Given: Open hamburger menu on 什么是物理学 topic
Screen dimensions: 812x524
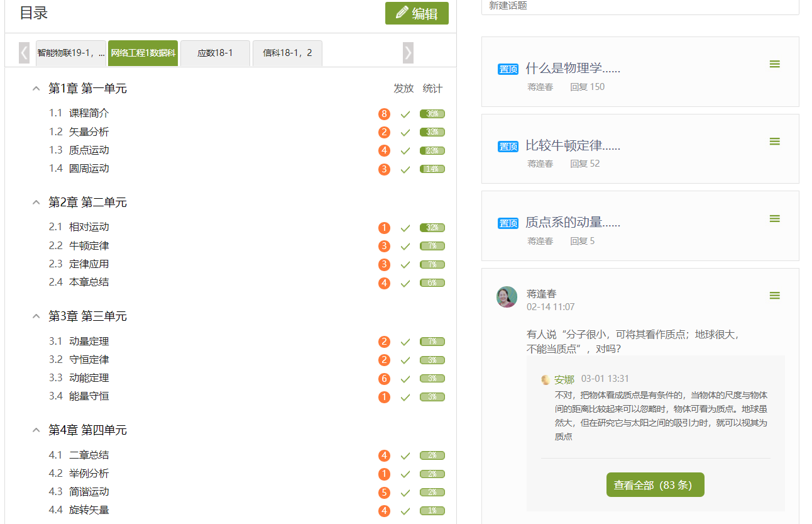Looking at the screenshot, I should click(774, 64).
